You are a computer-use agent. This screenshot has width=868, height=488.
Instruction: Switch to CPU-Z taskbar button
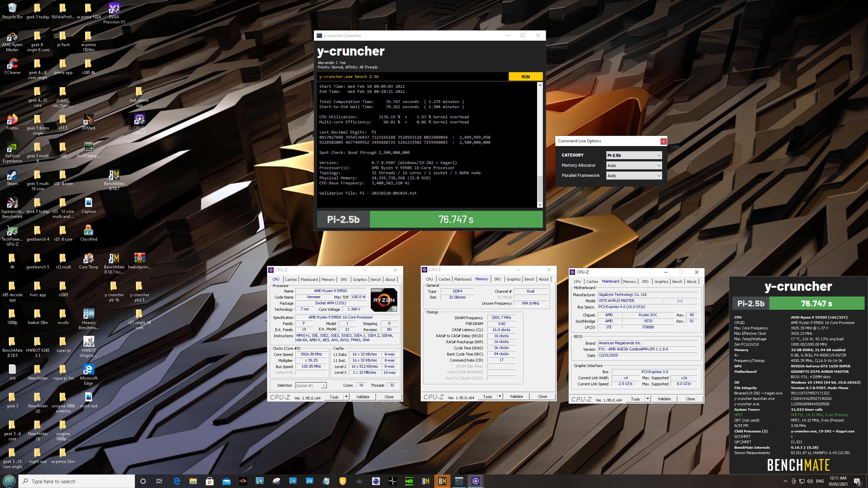pos(475,481)
